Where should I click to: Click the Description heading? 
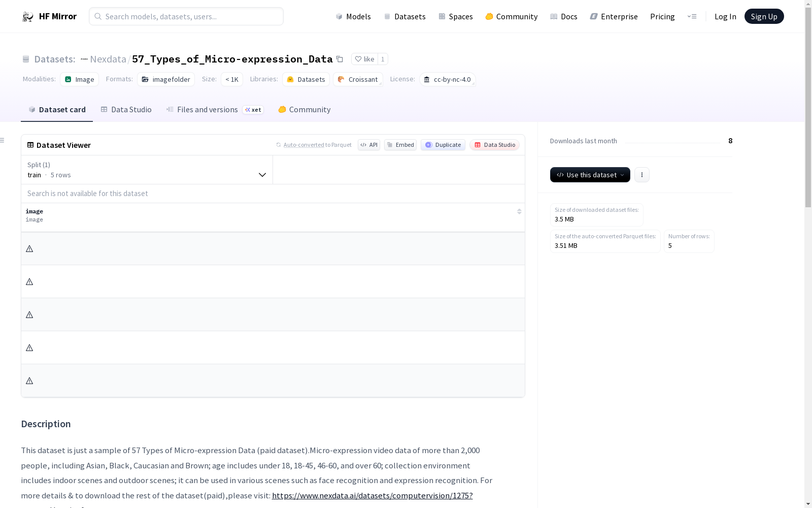pyautogui.click(x=46, y=424)
